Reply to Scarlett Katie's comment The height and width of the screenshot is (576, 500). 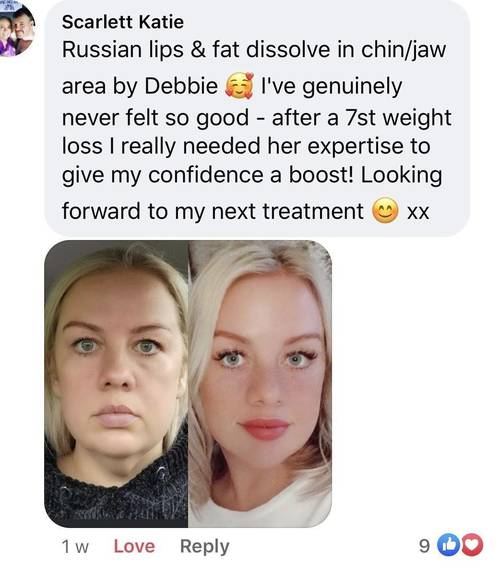(205, 547)
